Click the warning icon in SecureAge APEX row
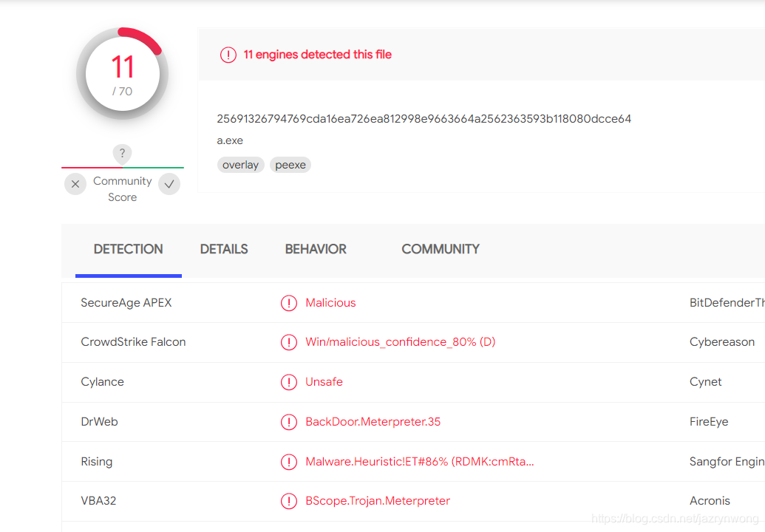Image resolution: width=765 pixels, height=532 pixels. pyautogui.click(x=289, y=303)
